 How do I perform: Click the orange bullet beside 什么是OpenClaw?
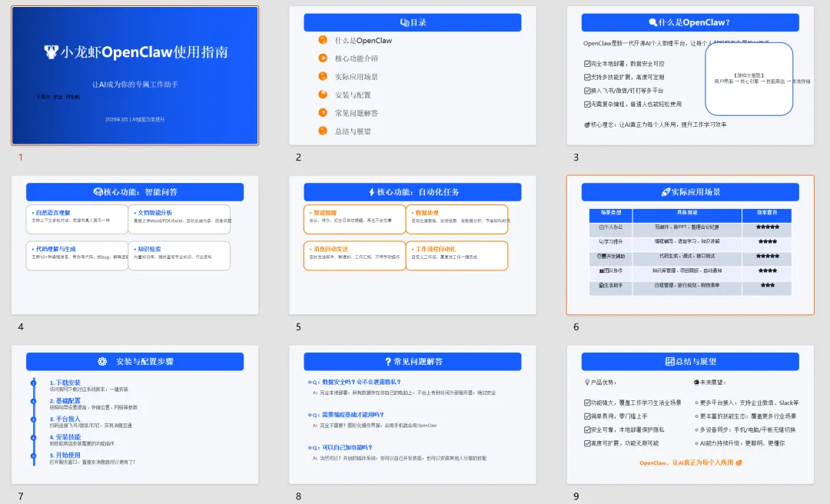coord(322,40)
